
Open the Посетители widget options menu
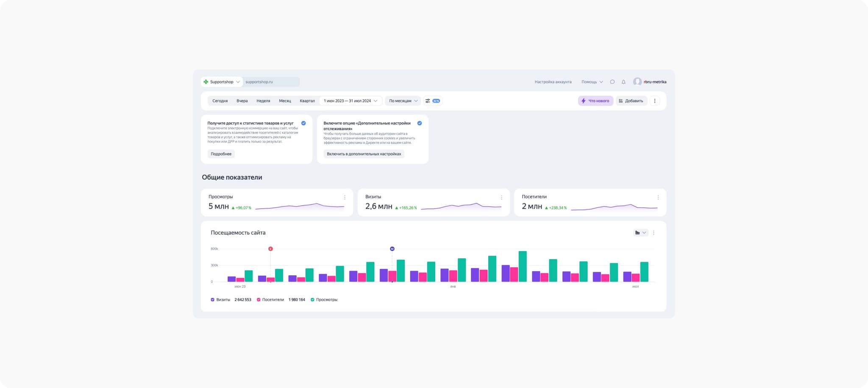[x=658, y=198]
